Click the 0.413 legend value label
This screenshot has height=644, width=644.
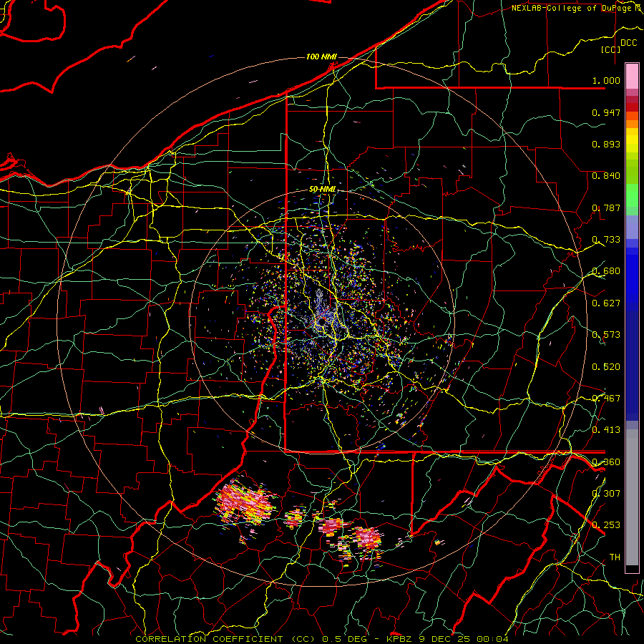coord(606,430)
